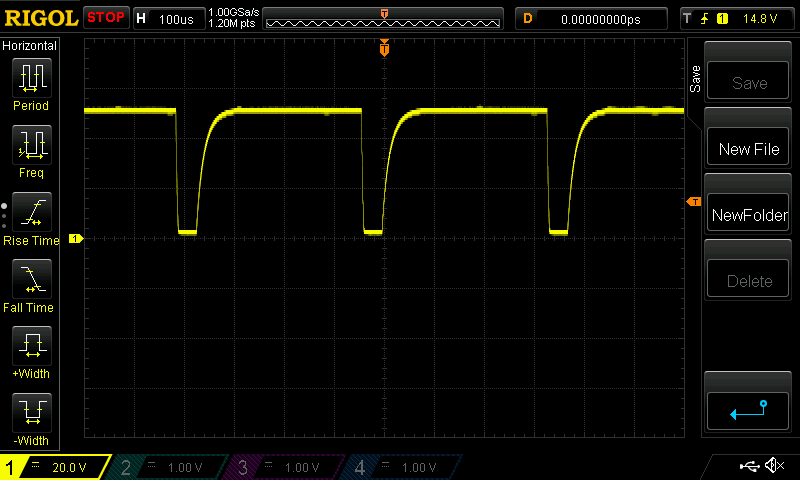Toggle channel 1 at 20.0 V
This screenshot has width=800, height=480.
click(x=55, y=467)
